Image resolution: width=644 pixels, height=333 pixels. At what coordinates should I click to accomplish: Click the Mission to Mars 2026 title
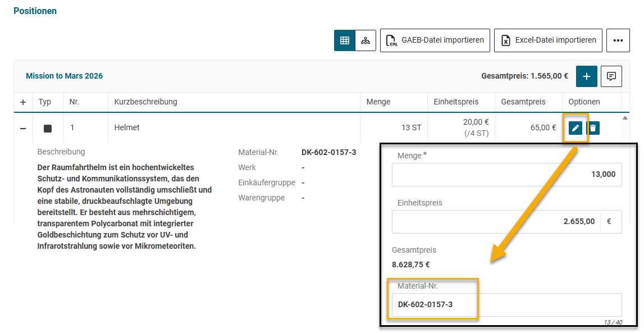65,76
